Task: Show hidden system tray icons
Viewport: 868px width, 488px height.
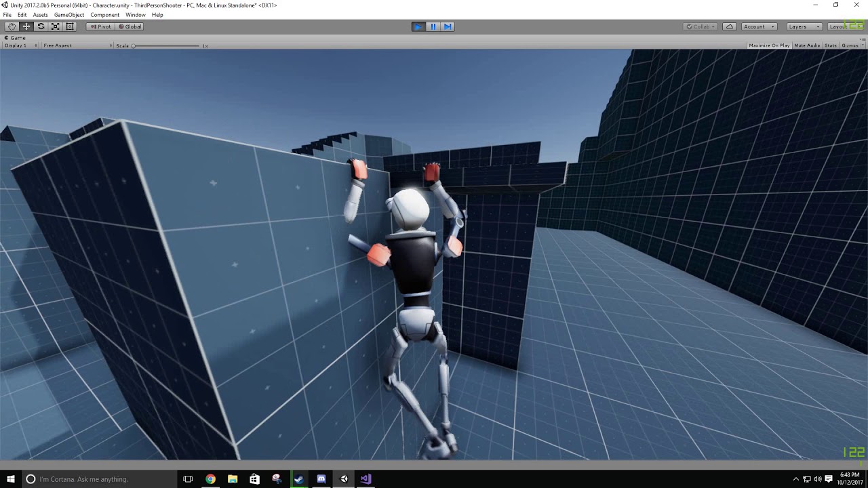Action: pos(796,479)
